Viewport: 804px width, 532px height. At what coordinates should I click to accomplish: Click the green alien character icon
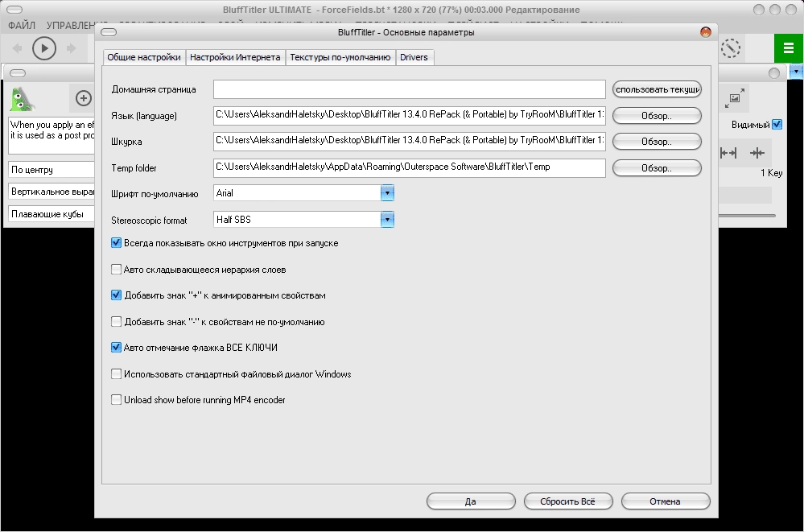pos(22,98)
